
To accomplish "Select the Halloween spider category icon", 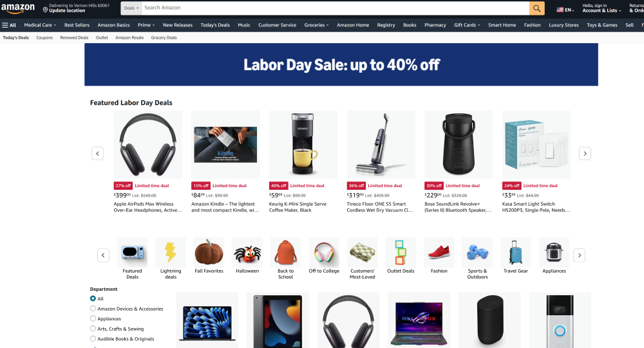I will click(247, 252).
